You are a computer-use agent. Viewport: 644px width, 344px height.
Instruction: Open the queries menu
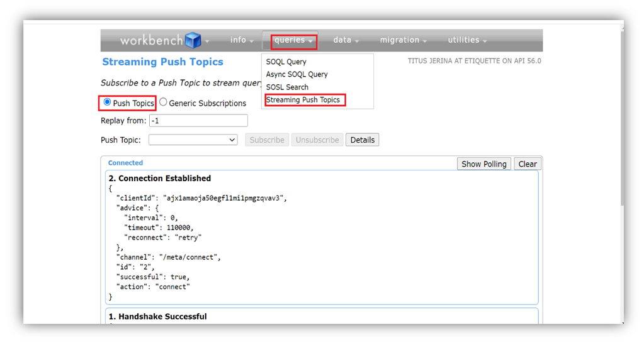(293, 40)
